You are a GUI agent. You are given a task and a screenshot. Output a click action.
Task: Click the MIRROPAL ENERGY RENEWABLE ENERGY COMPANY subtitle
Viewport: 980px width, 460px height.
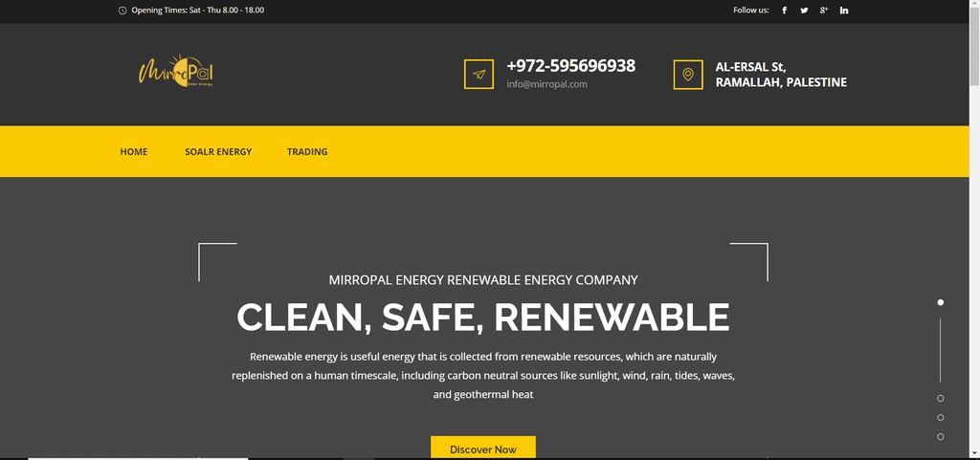pos(483,280)
